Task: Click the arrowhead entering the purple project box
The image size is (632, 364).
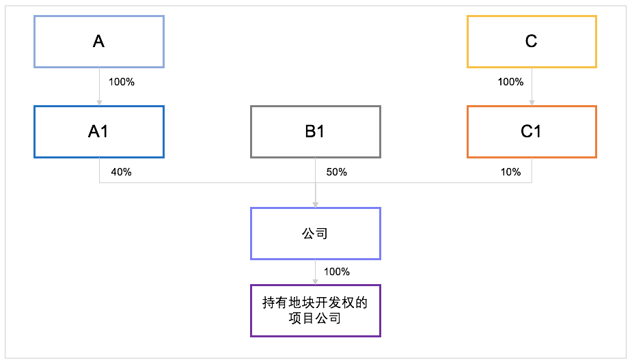Action: pos(316,282)
